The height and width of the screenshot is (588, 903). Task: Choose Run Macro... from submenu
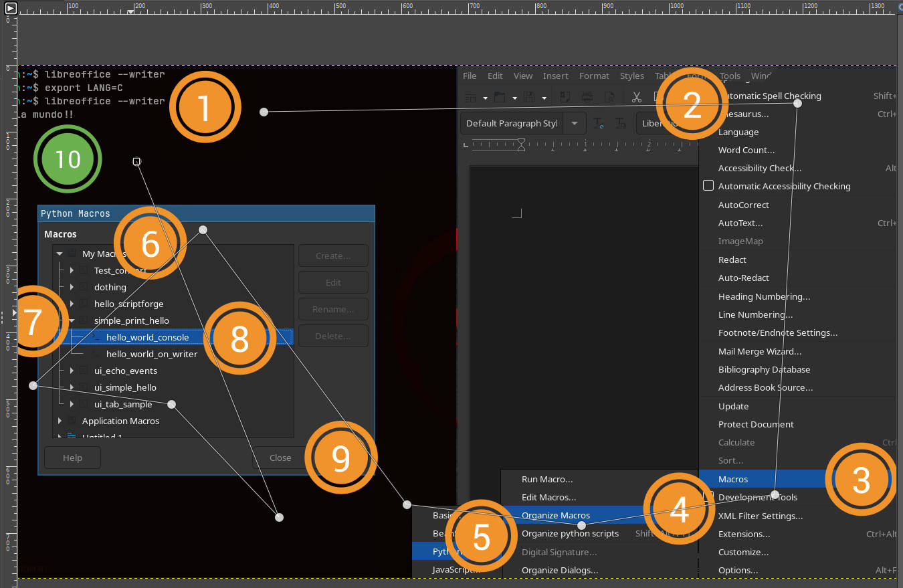point(547,479)
